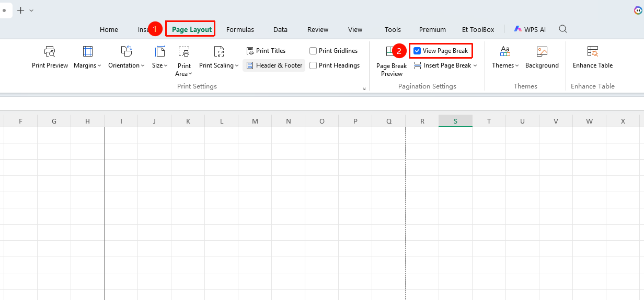644x300 pixels.
Task: Open the Print Area dropdown
Action: (184, 61)
